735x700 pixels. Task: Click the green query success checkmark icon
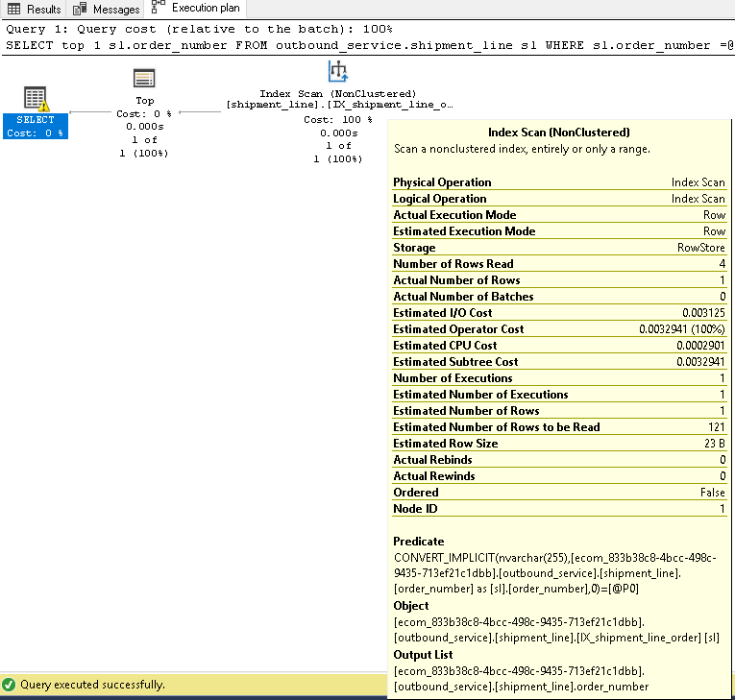pos(9,685)
